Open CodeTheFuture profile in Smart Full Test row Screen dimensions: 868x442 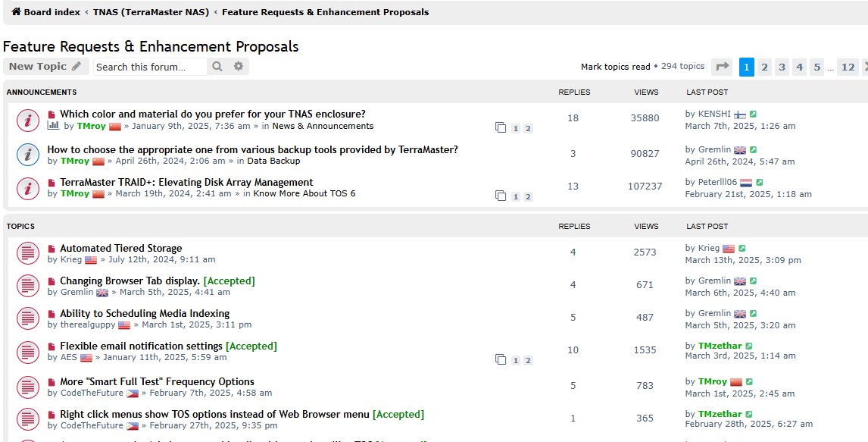(x=92, y=393)
